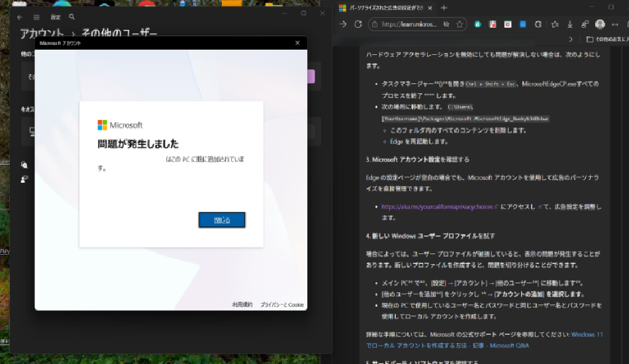Click the monitor icon in the kiosk section
629x364 pixels.
(x=32, y=132)
